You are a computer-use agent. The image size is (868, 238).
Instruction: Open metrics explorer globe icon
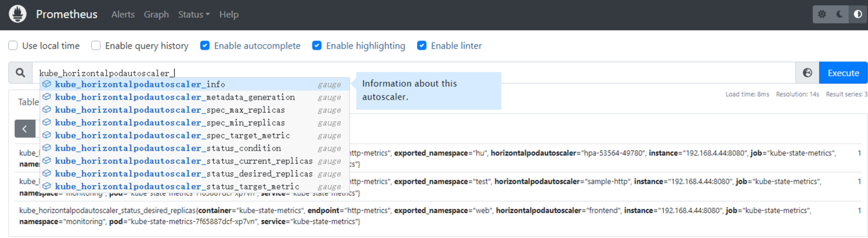[808, 73]
